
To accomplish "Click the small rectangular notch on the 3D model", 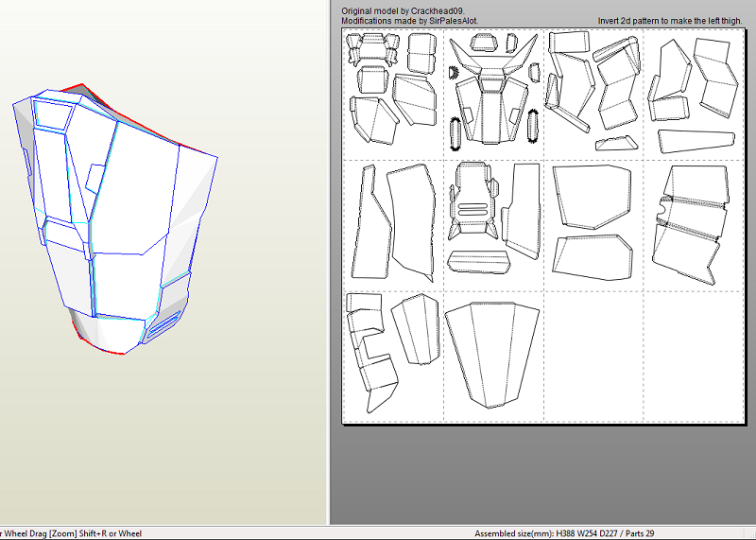I will coord(95,178).
